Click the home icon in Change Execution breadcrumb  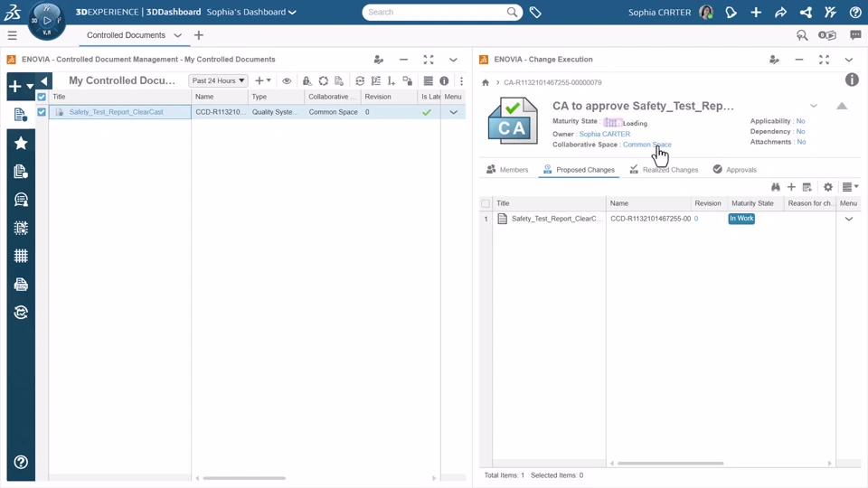[486, 82]
